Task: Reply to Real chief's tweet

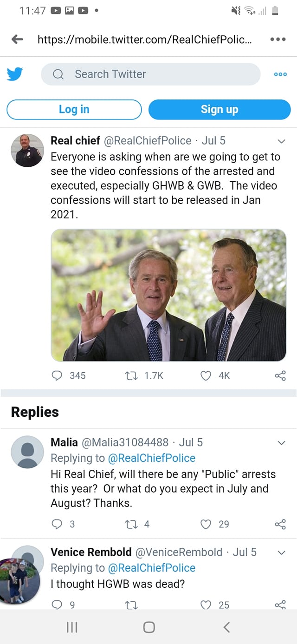Action: [57, 375]
